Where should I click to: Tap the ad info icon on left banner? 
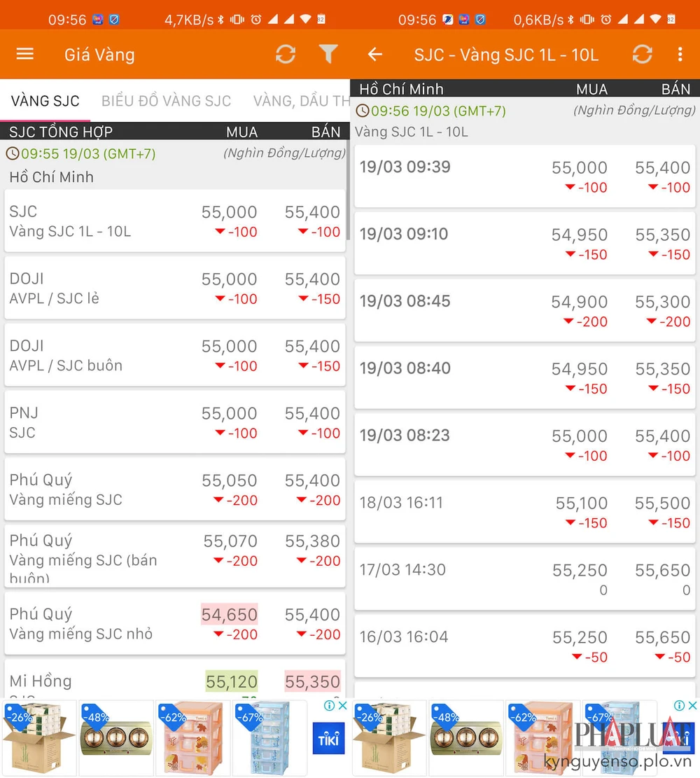point(329,706)
